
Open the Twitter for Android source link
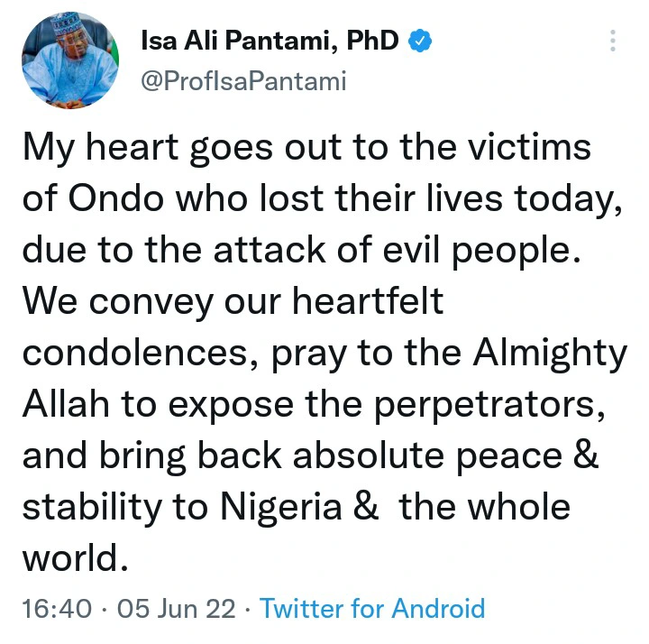coord(372,608)
